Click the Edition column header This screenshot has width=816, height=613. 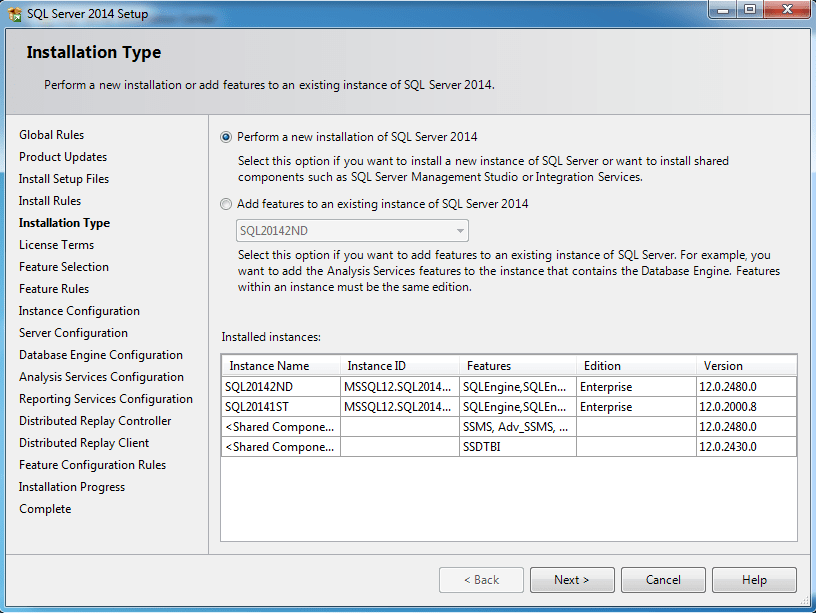click(635, 366)
